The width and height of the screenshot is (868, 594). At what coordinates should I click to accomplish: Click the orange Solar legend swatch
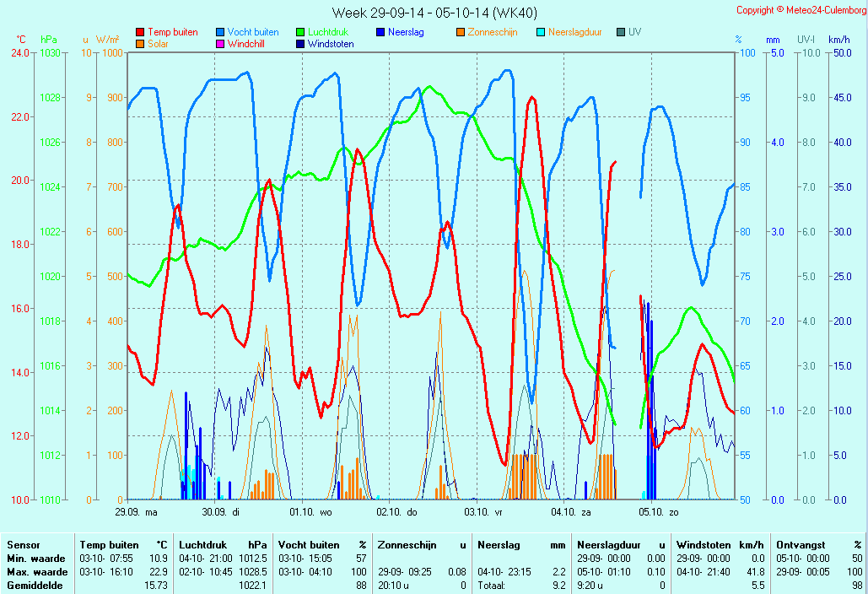pyautogui.click(x=140, y=44)
